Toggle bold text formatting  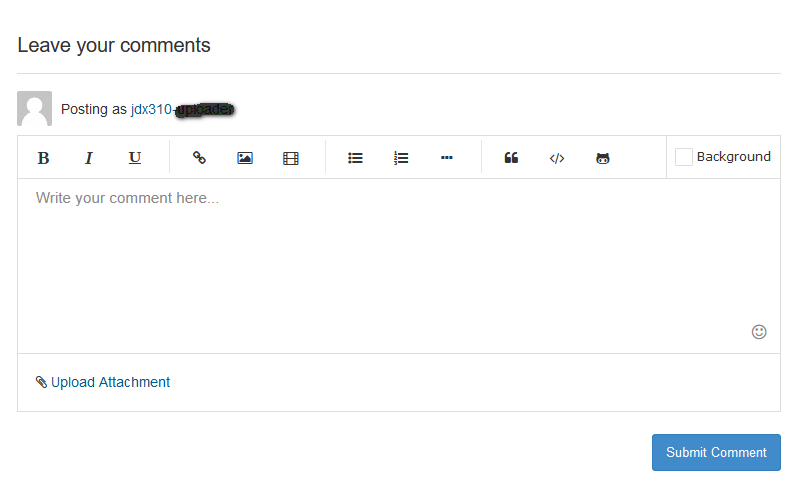point(43,158)
